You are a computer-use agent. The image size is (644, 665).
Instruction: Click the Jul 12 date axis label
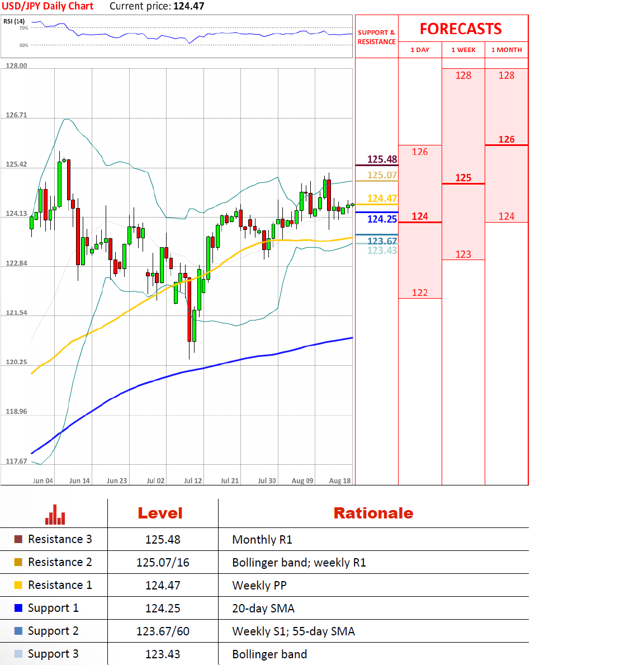[193, 480]
